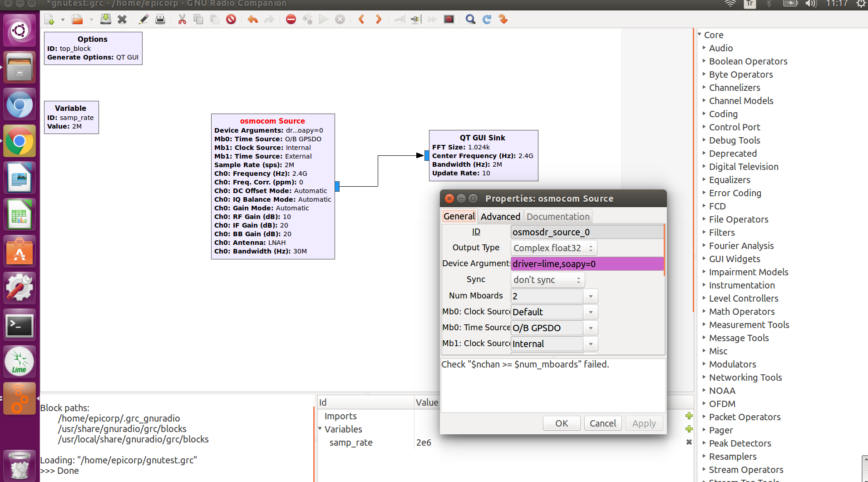The image size is (868, 482).
Task: Click the Cancel button
Action: [602, 423]
